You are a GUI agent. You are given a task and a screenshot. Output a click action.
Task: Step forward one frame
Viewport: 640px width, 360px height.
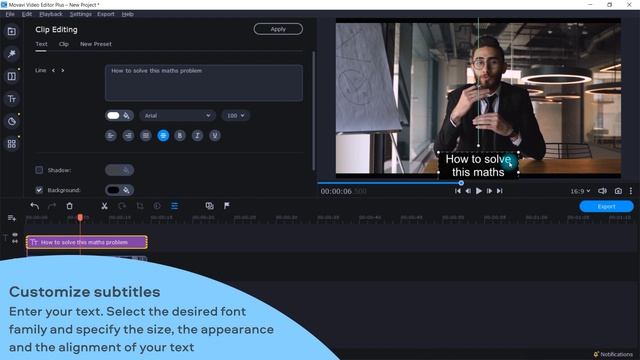489,191
